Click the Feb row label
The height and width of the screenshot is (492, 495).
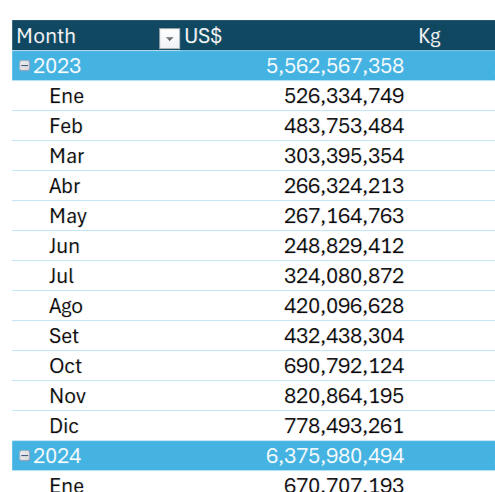[66, 126]
